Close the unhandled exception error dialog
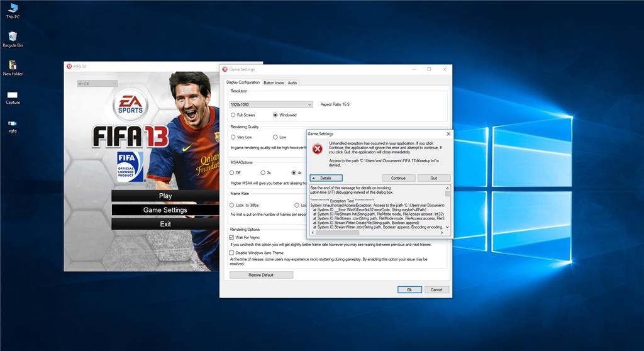The height and width of the screenshot is (351, 644). click(x=448, y=134)
